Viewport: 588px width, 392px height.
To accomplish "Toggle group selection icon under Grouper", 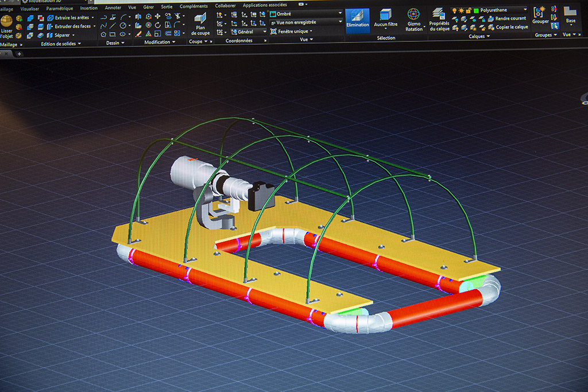I will pyautogui.click(x=555, y=25).
